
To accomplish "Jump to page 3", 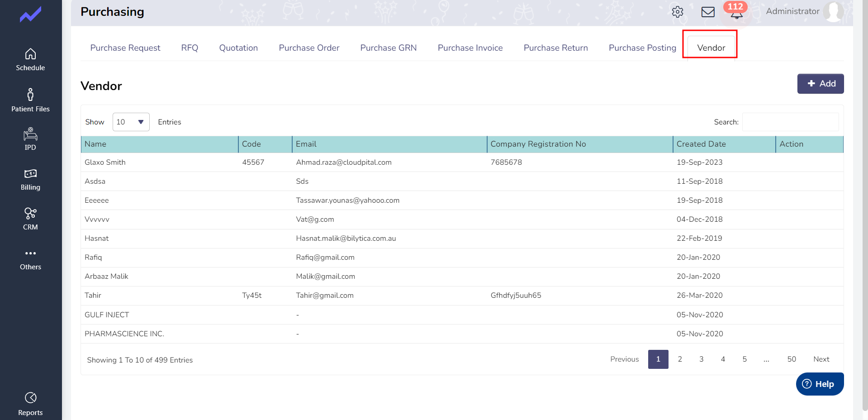I will [x=701, y=359].
